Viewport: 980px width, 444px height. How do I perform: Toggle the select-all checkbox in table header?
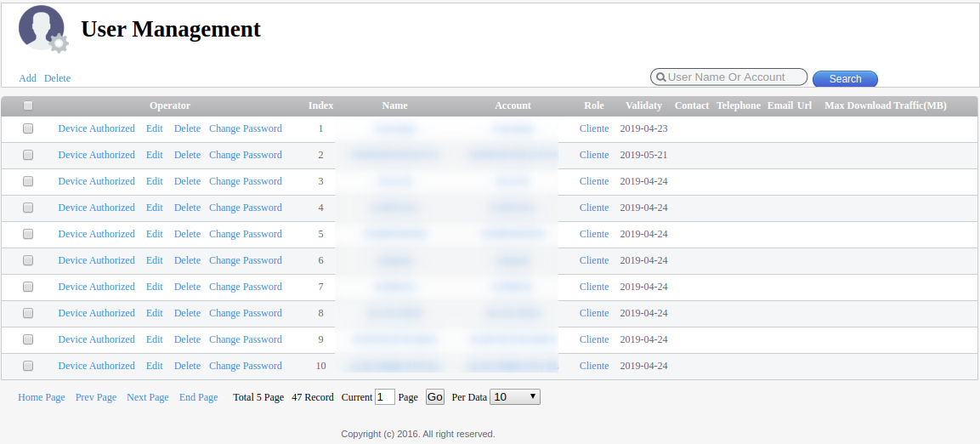click(x=28, y=106)
